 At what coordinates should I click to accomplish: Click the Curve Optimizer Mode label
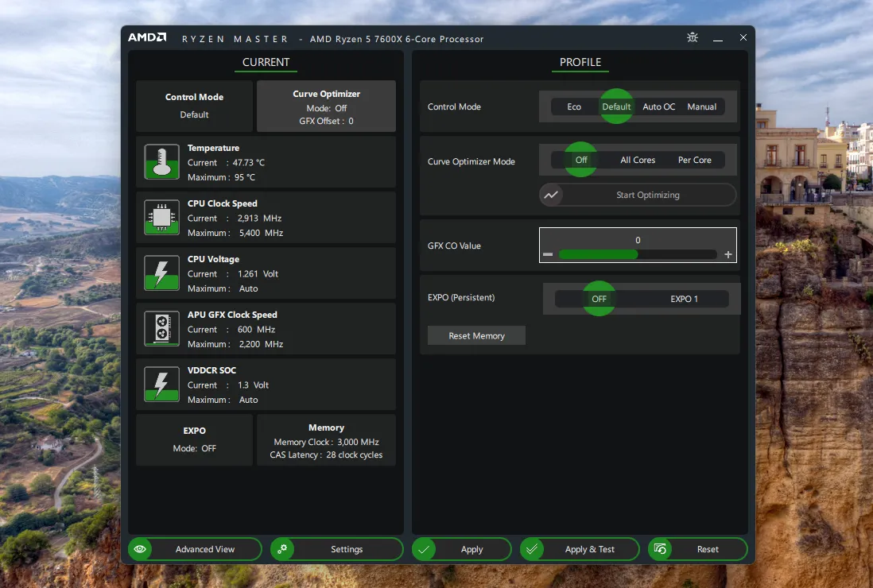click(x=471, y=161)
